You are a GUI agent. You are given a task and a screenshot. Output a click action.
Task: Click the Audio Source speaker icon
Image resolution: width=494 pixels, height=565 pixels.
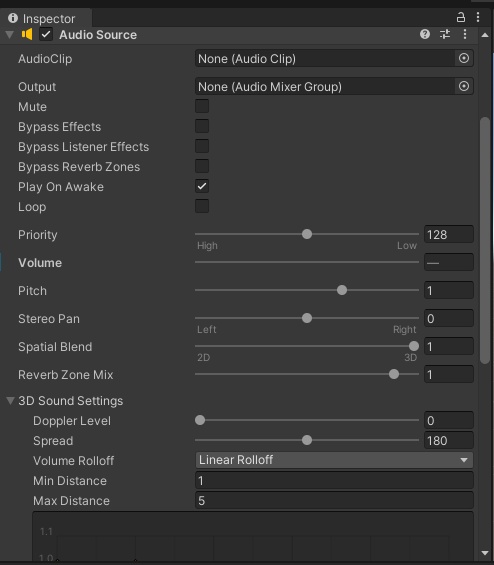coord(27,34)
